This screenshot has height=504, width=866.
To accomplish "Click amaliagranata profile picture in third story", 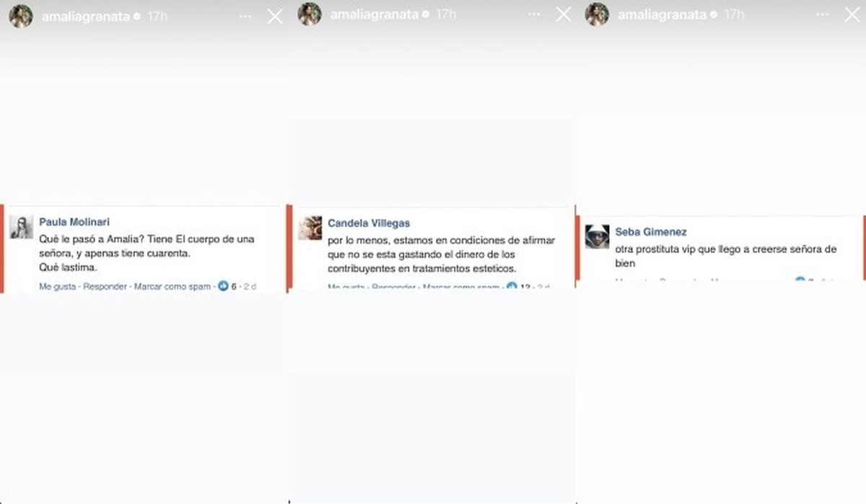I will (x=598, y=15).
